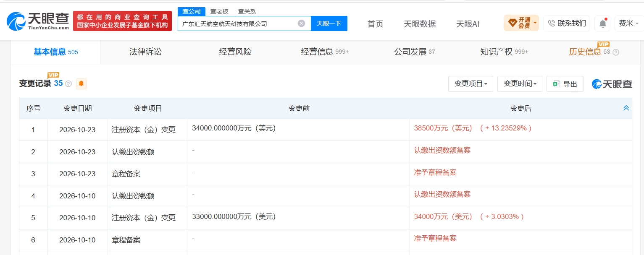Collapse the table with double chevron

tap(626, 108)
